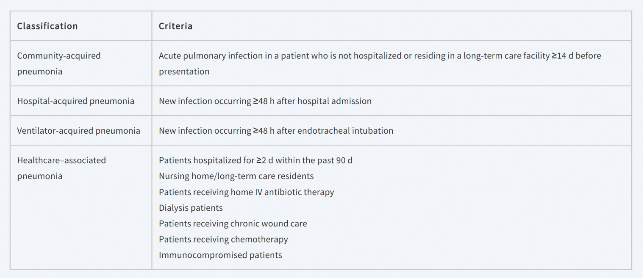
Task: Click 'Patients hospitalized for ≥2 d' line
Action: (255, 160)
